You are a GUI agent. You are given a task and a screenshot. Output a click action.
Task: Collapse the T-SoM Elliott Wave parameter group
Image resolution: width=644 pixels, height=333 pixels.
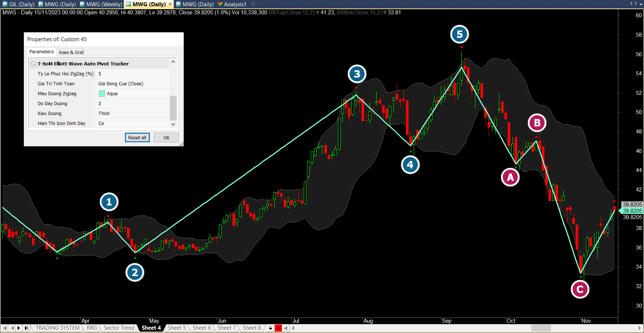tap(34, 64)
